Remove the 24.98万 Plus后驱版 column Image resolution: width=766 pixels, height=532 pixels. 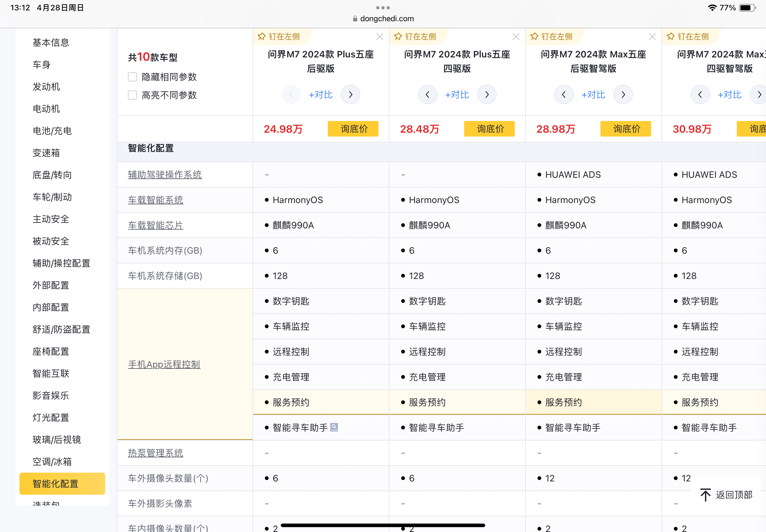tap(379, 37)
